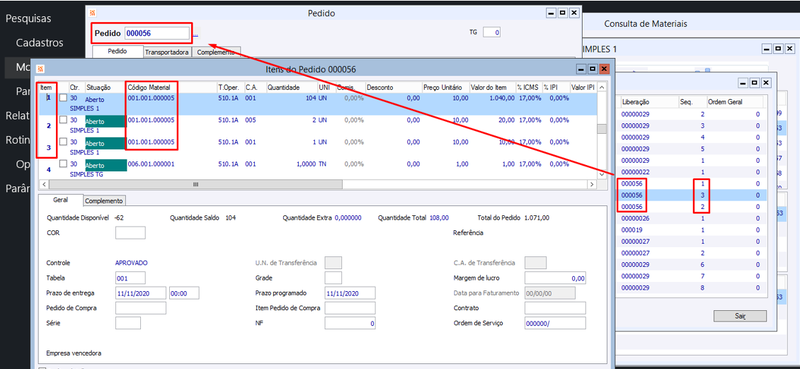Click the Pedido number field 000056

coord(157,34)
